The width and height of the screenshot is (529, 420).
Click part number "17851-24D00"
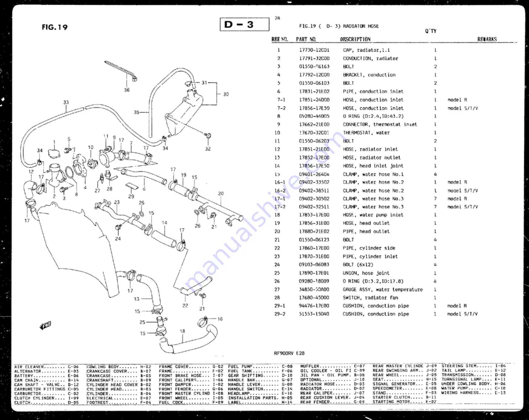[314, 100]
